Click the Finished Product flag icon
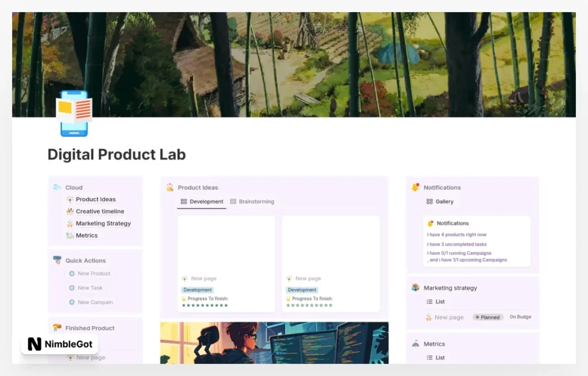This screenshot has height=376, width=588. [57, 328]
